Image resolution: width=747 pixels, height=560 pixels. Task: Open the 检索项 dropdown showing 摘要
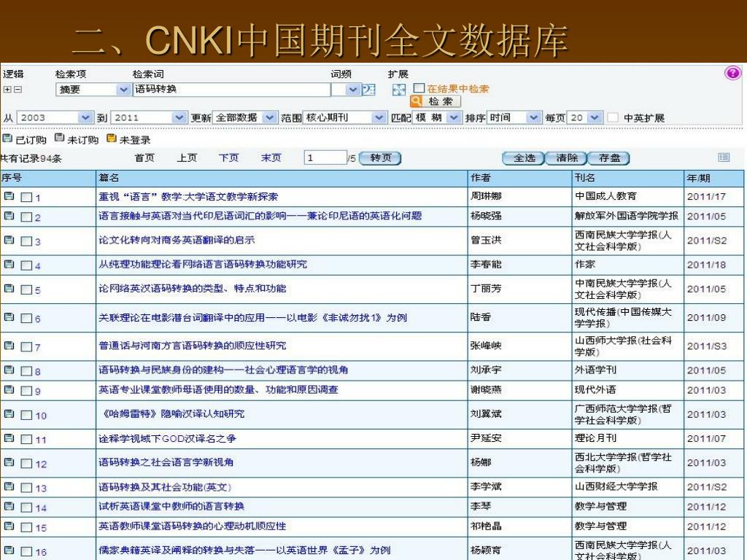pos(93,90)
